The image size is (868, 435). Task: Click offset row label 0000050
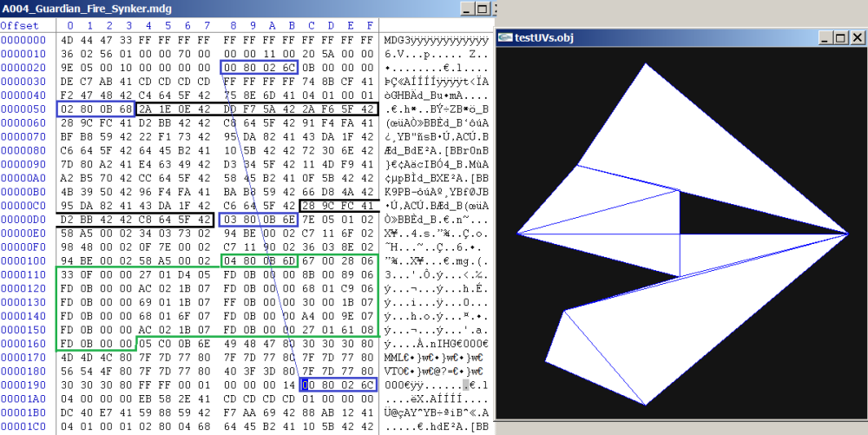[x=23, y=109]
